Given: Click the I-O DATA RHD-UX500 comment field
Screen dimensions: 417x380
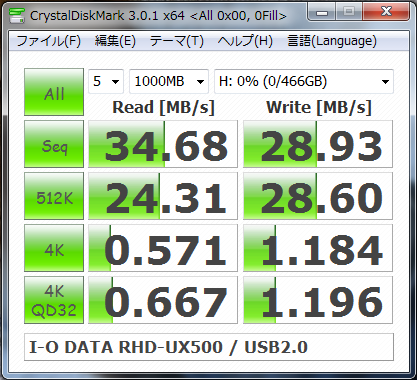Looking at the screenshot, I should click(209, 347).
